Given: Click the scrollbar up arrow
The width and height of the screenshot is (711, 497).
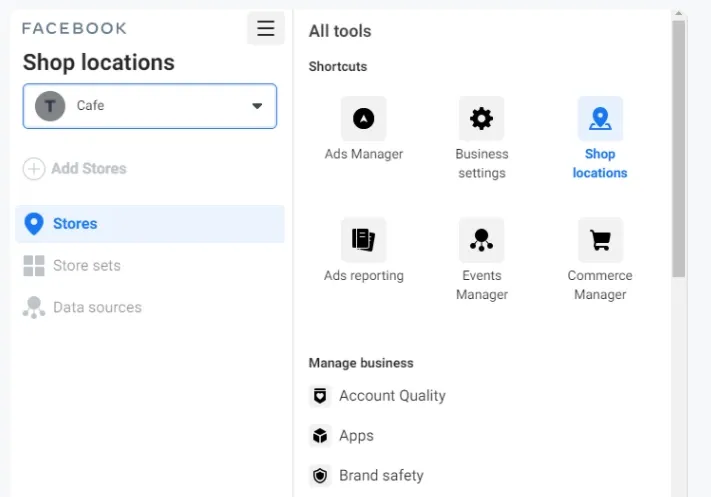Looking at the screenshot, I should point(679,14).
